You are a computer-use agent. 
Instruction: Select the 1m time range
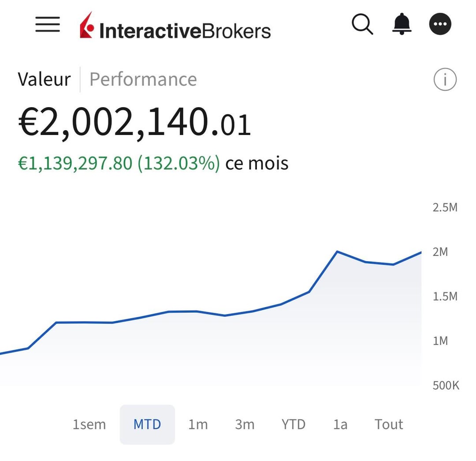tap(198, 424)
